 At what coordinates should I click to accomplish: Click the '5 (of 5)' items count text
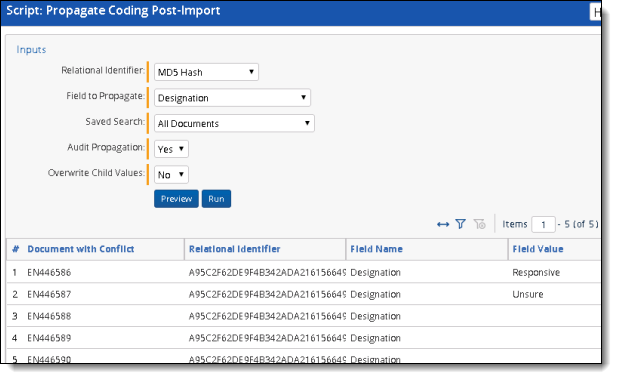(581, 224)
